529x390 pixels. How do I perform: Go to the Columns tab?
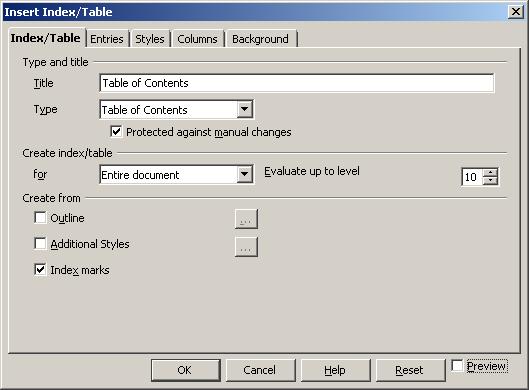point(197,39)
